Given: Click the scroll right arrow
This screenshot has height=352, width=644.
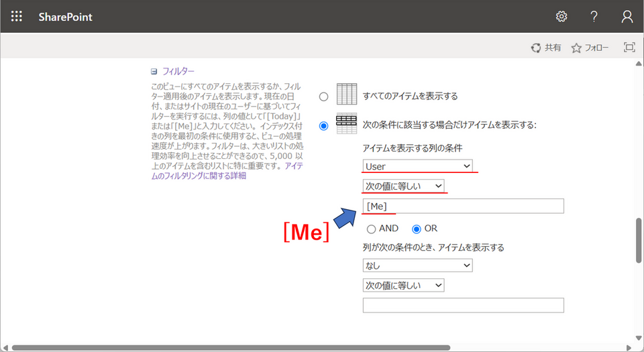Looking at the screenshot, I should (x=629, y=348).
